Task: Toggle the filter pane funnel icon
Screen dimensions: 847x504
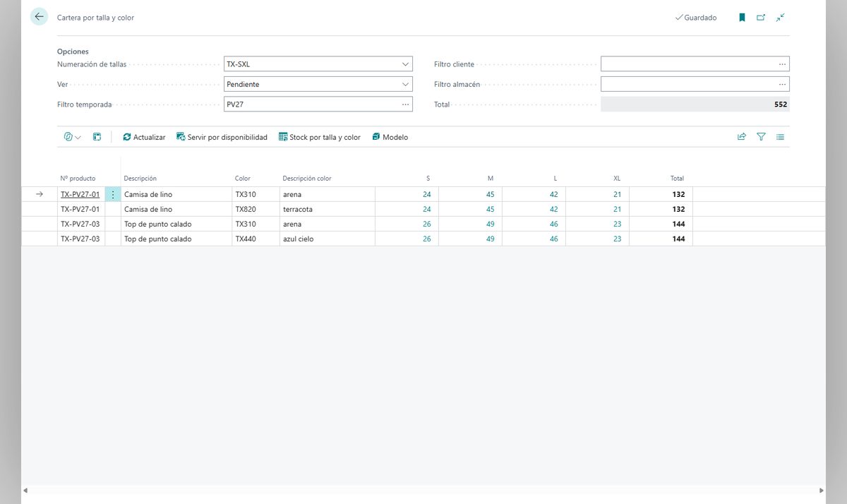Action: click(x=761, y=137)
